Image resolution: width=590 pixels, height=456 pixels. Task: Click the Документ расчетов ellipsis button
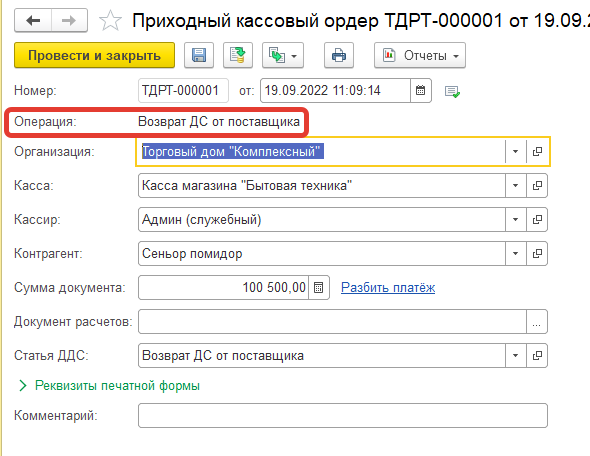pos(537,322)
